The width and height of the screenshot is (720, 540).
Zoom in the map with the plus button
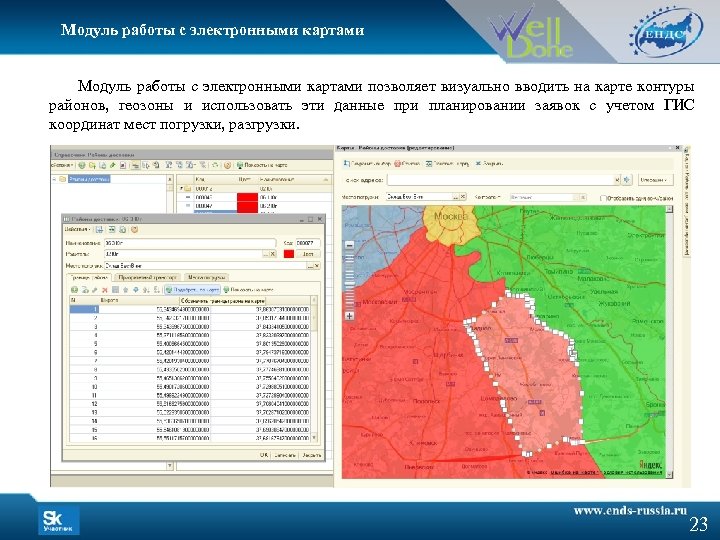click(x=349, y=316)
